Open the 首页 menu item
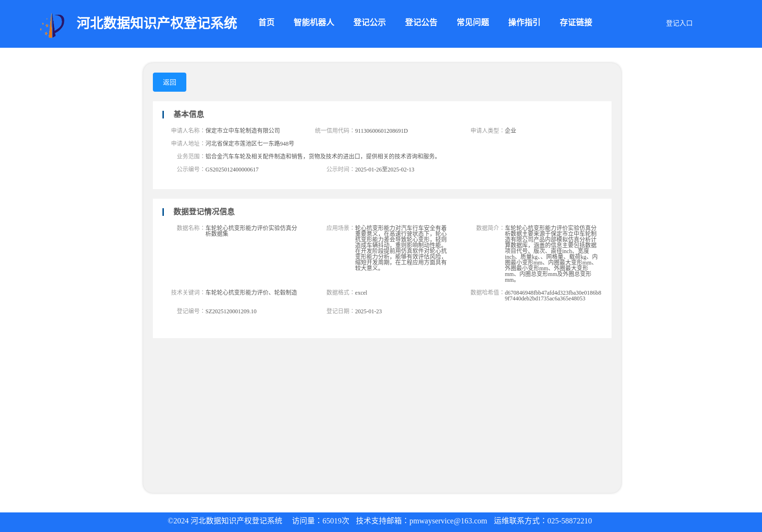The image size is (762, 532). point(266,22)
